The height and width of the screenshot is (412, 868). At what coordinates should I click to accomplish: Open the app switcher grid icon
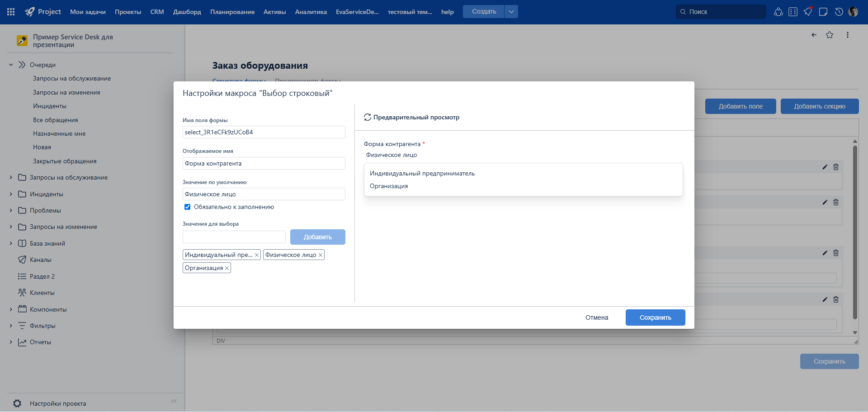coord(11,12)
